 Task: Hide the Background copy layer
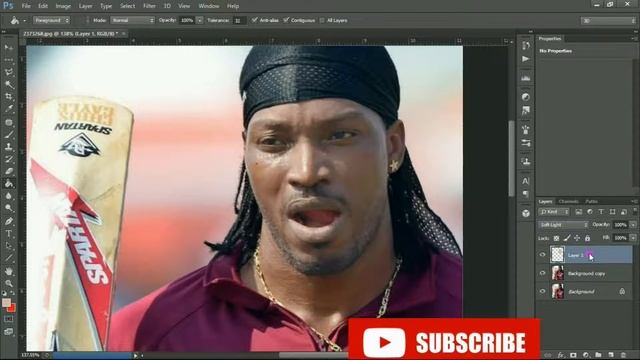tap(542, 273)
